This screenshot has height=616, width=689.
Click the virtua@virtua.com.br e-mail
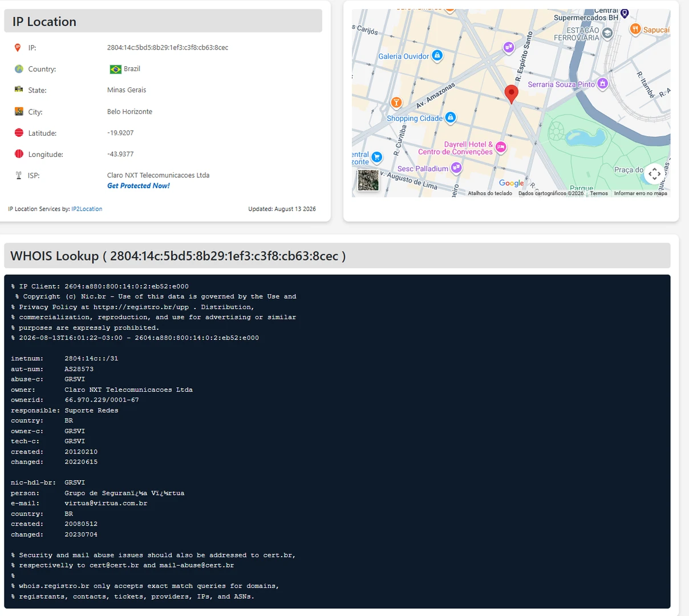106,504
